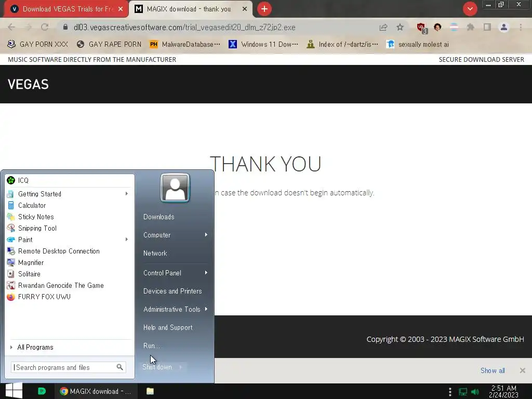Open Help and Support
532x399 pixels.
click(168, 327)
